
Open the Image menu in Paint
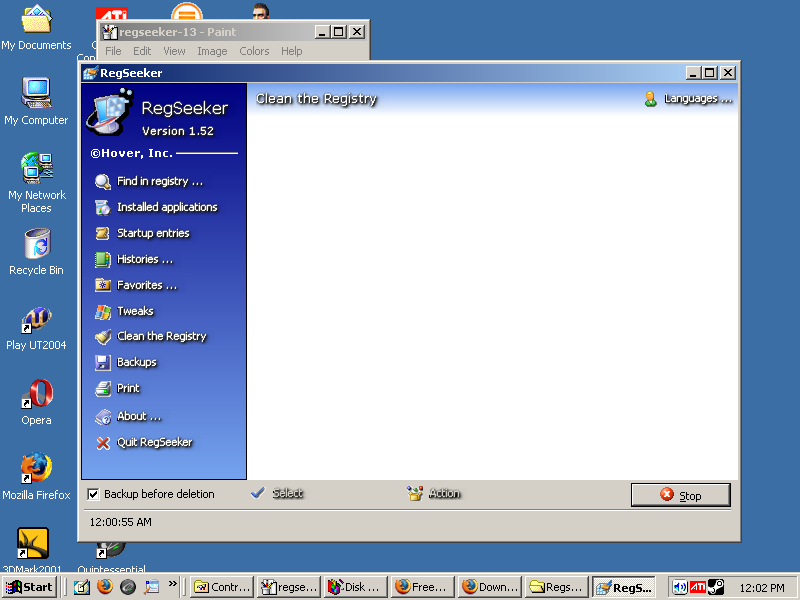pyautogui.click(x=212, y=51)
